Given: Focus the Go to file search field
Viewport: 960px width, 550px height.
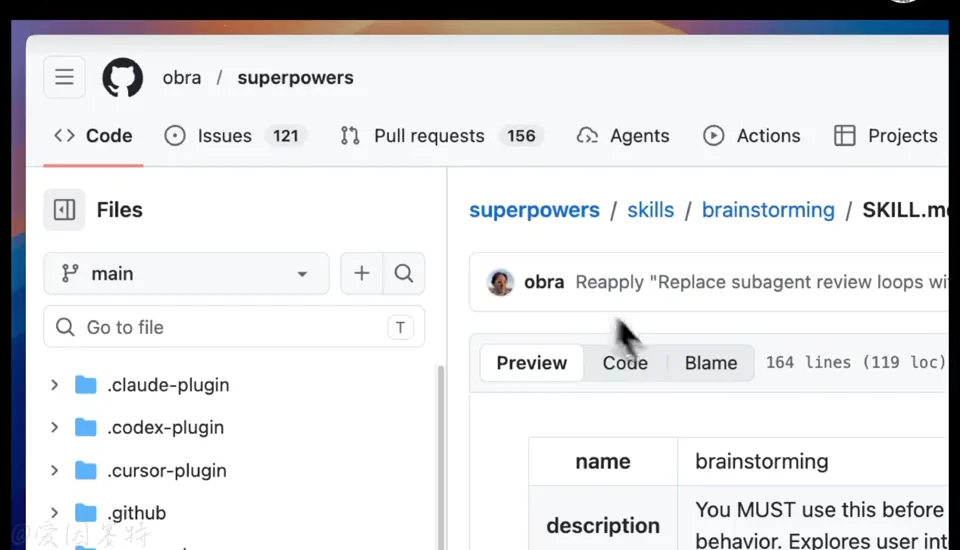Looking at the screenshot, I should pyautogui.click(x=234, y=327).
